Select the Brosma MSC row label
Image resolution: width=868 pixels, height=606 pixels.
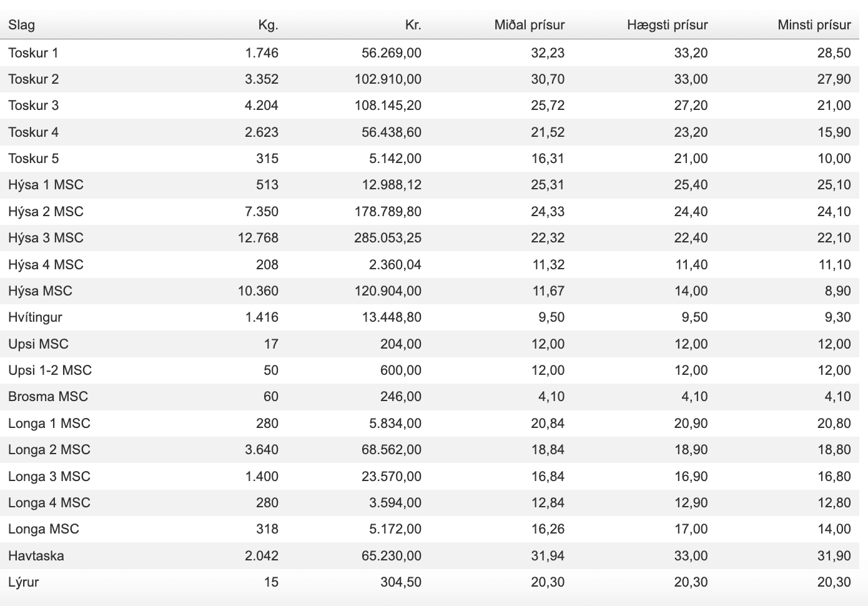tap(48, 397)
